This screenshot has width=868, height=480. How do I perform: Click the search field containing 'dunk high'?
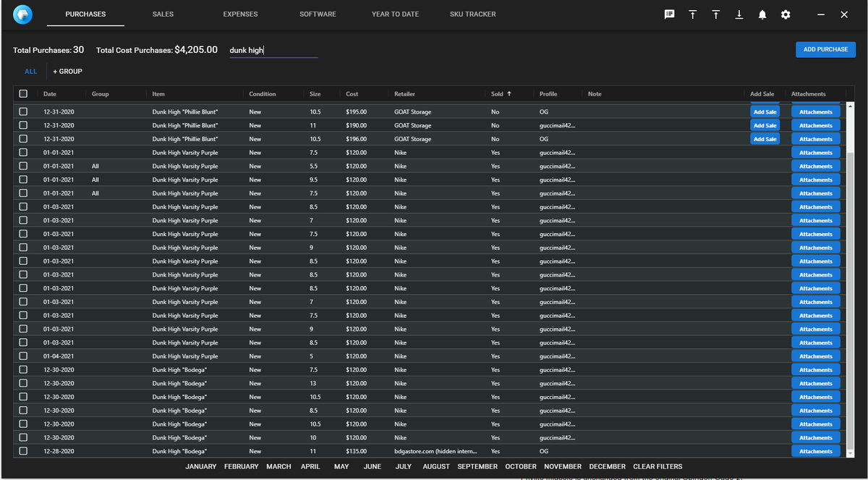[274, 50]
